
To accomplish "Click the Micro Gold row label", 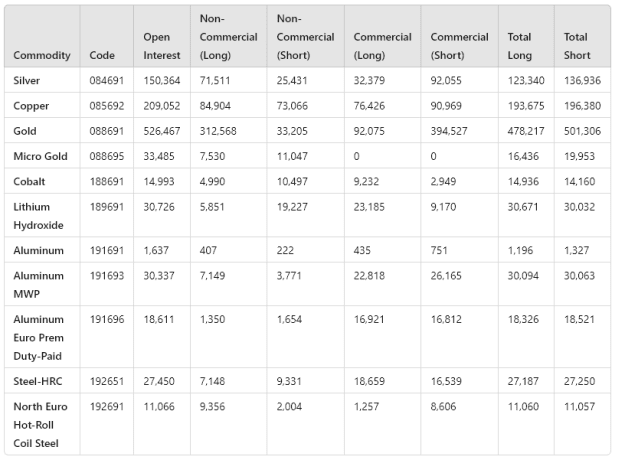I will 40,156.
